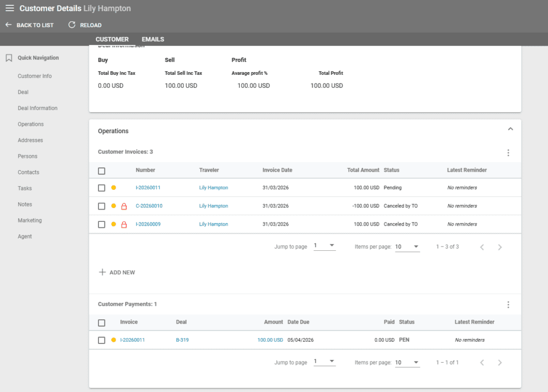Image resolution: width=548 pixels, height=392 pixels.
Task: Open the hamburger main menu
Action: pyautogui.click(x=10, y=9)
